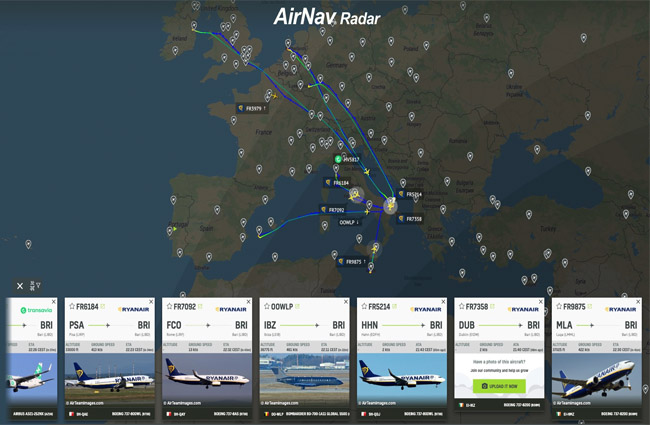Click the airplane icon at the FR3979 label over France

(274, 97)
